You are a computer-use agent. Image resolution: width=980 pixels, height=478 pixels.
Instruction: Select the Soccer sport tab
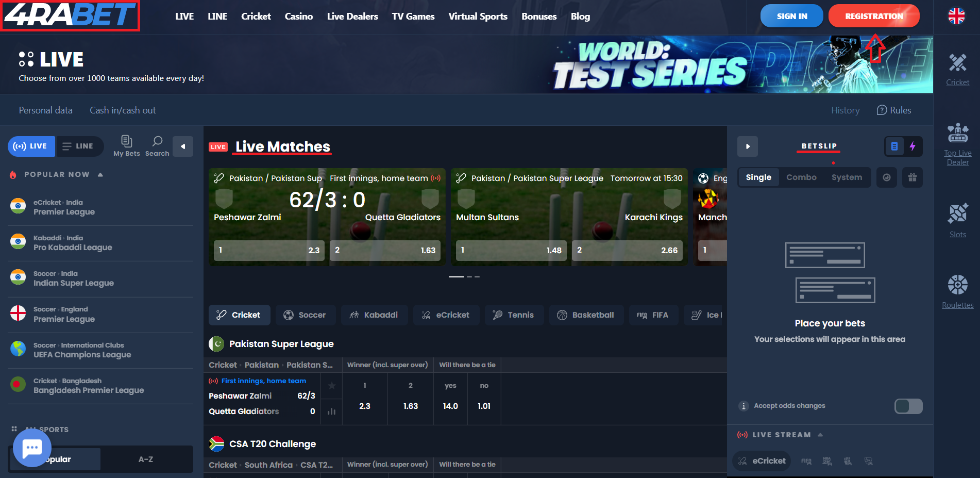305,315
